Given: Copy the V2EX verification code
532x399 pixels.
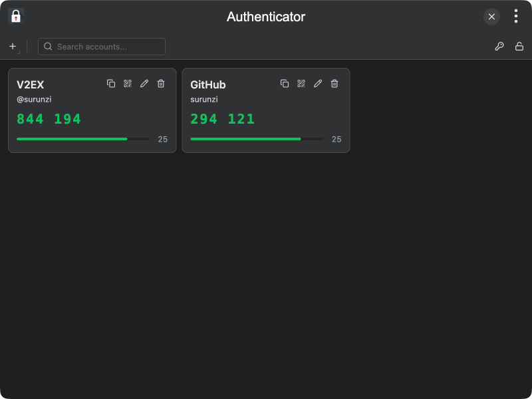Looking at the screenshot, I should click(111, 84).
